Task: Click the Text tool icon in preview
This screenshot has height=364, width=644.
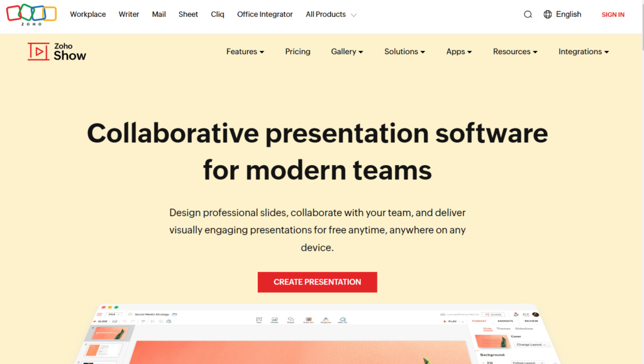Action: (x=258, y=320)
